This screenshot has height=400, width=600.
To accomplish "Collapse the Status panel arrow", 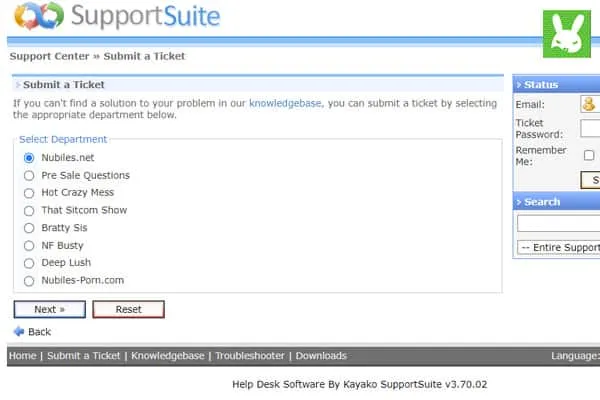I will pyautogui.click(x=519, y=85).
